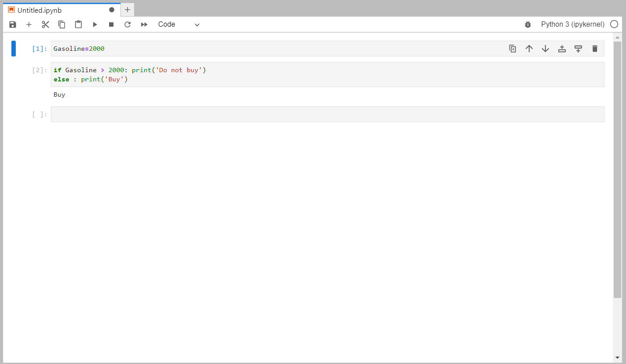The width and height of the screenshot is (626, 364).
Task: Open the cell type dropdown showing Code
Action: coord(179,24)
